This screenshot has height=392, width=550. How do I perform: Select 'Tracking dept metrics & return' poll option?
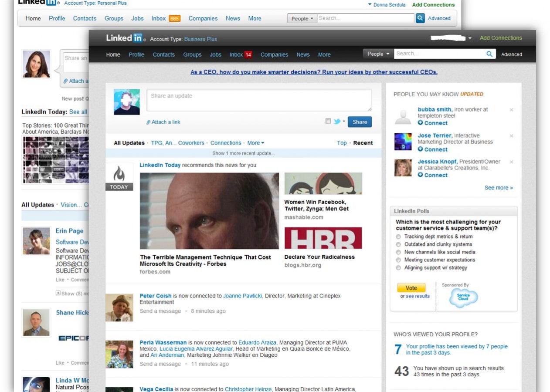pos(398,237)
